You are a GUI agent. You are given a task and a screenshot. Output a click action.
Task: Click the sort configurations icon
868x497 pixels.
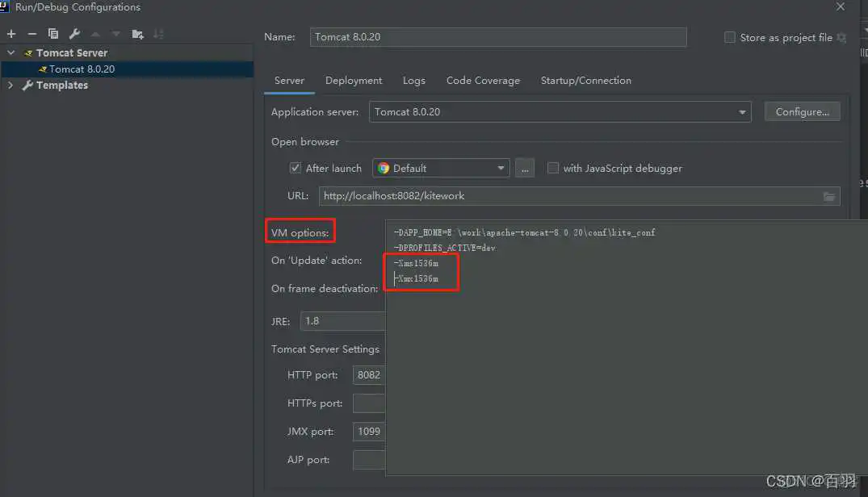coord(158,34)
